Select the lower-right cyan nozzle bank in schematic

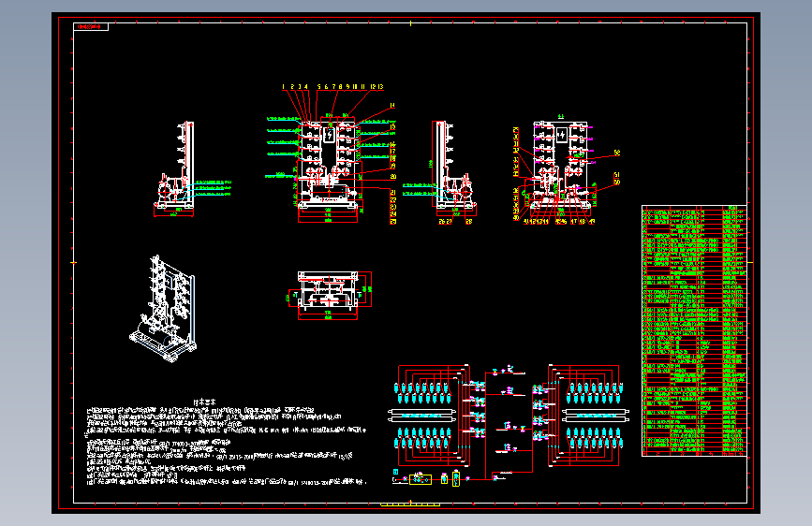point(595,438)
